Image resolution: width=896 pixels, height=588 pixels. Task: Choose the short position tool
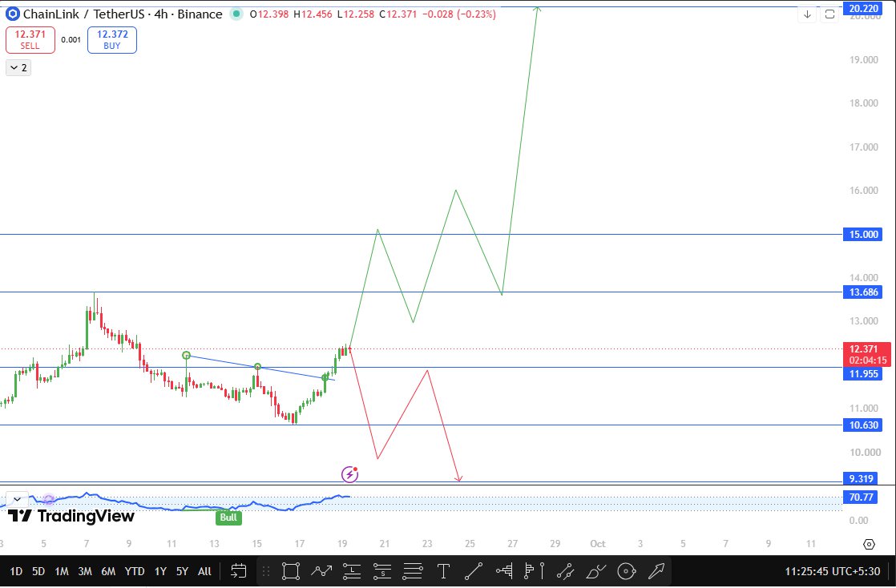(381, 571)
